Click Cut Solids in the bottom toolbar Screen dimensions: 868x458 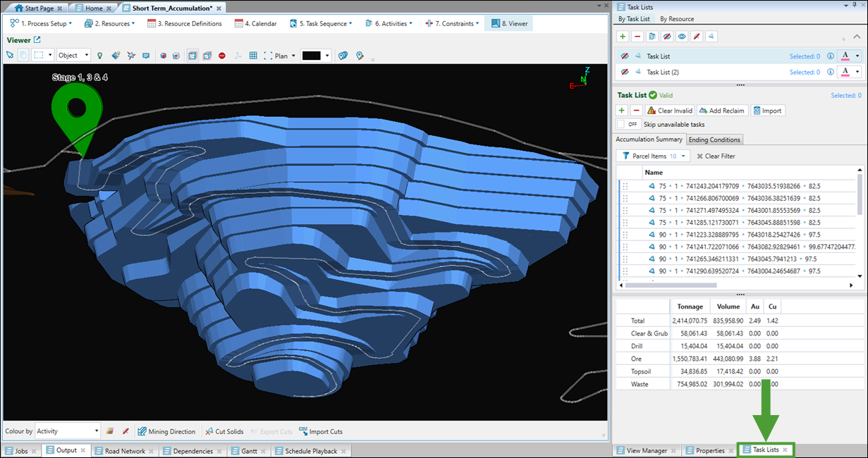tap(224, 431)
